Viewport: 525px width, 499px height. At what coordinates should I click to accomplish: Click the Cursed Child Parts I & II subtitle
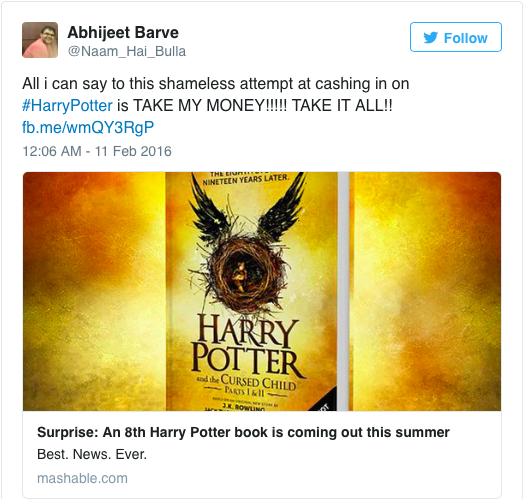247,384
